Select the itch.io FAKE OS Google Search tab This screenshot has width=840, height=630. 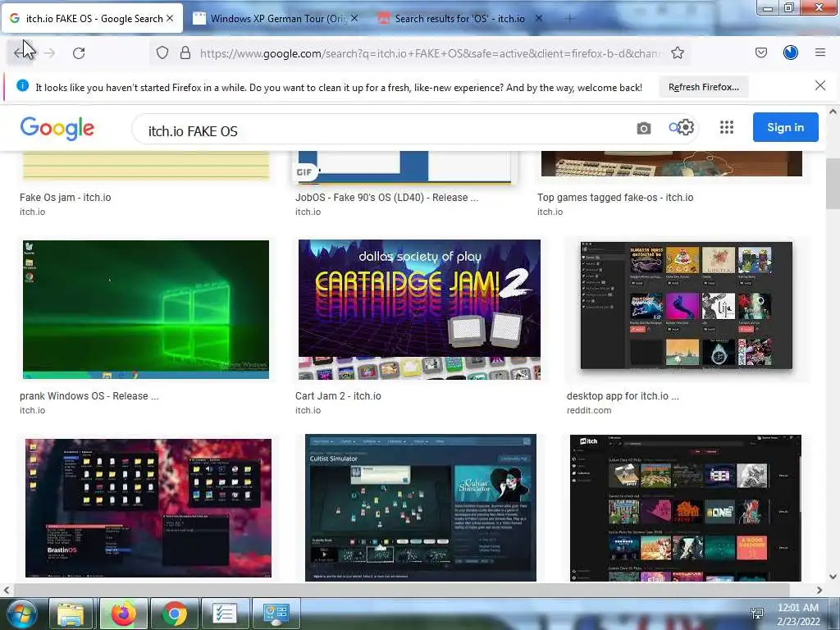point(92,19)
